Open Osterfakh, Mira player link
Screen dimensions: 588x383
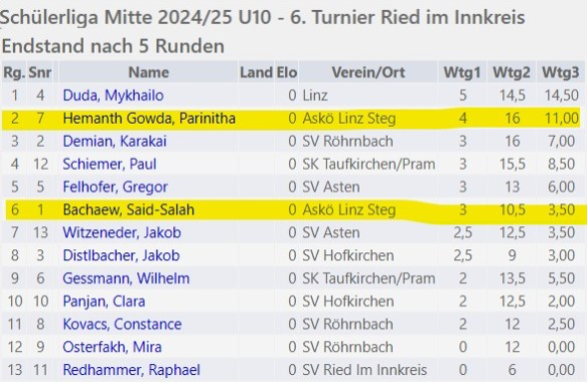coord(112,347)
